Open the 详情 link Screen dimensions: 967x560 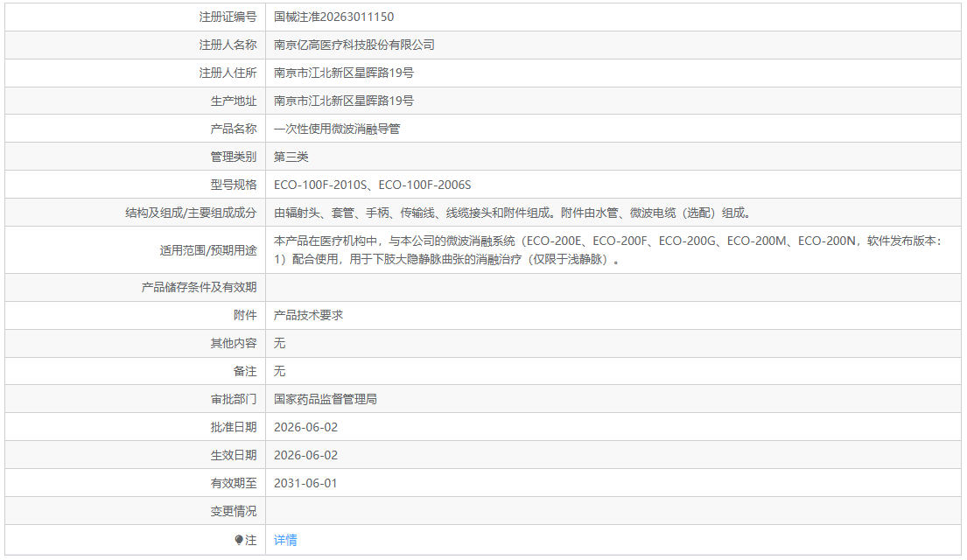coord(285,540)
